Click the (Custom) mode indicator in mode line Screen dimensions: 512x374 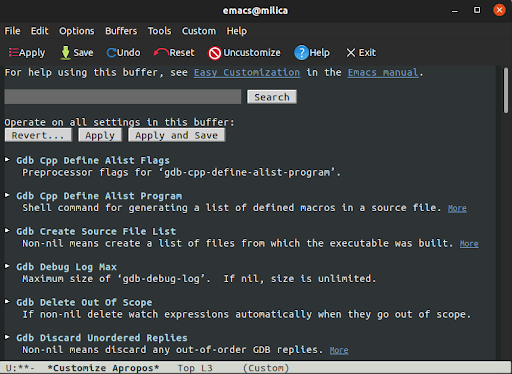[266, 368]
